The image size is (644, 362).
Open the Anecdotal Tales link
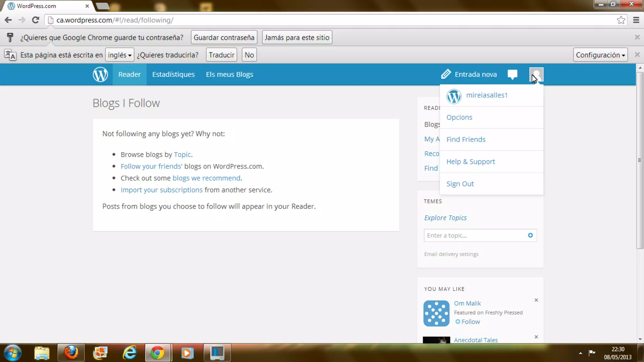click(476, 340)
